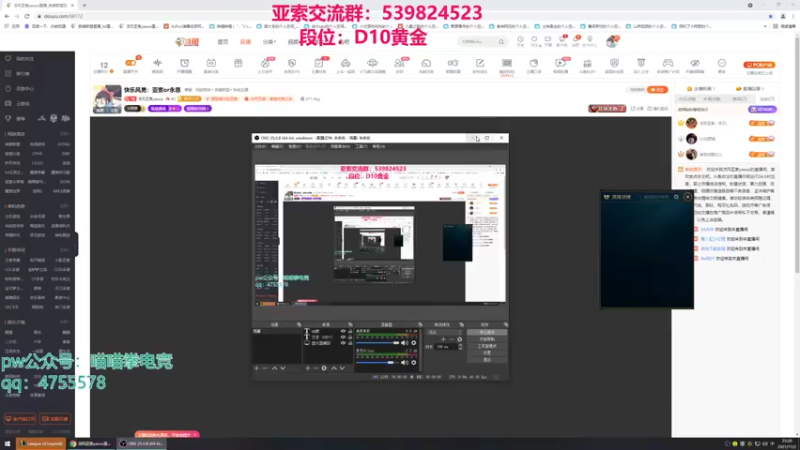Image resolution: width=800 pixels, height=450 pixels.
Task: Adjust desktop audio volume slider in OBS
Action: (x=378, y=343)
